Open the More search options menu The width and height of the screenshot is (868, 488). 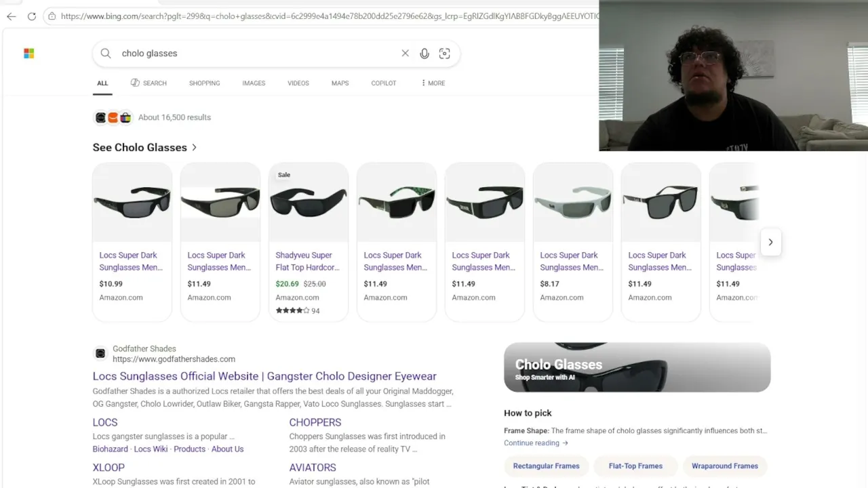point(433,83)
